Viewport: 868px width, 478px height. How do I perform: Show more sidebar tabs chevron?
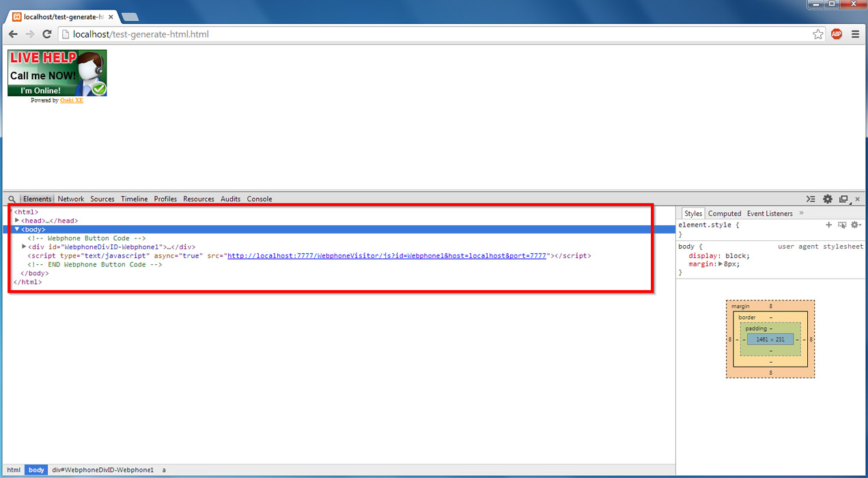(x=801, y=214)
